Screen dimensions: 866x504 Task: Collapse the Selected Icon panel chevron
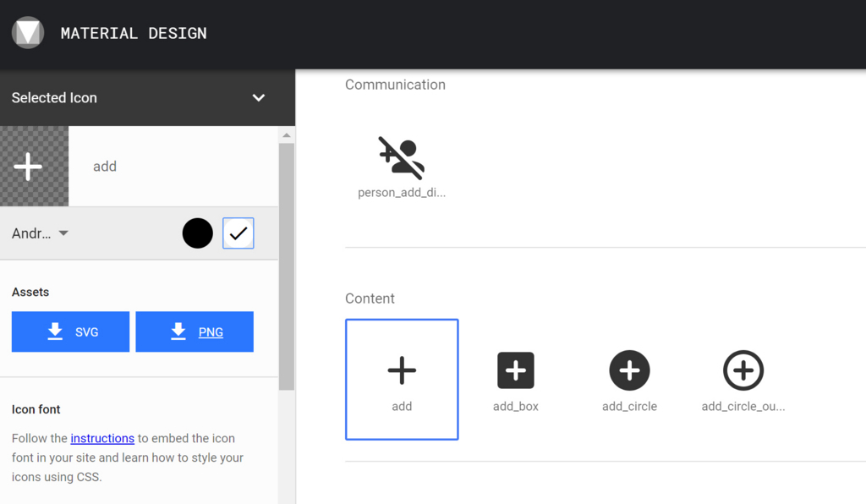coord(259,98)
